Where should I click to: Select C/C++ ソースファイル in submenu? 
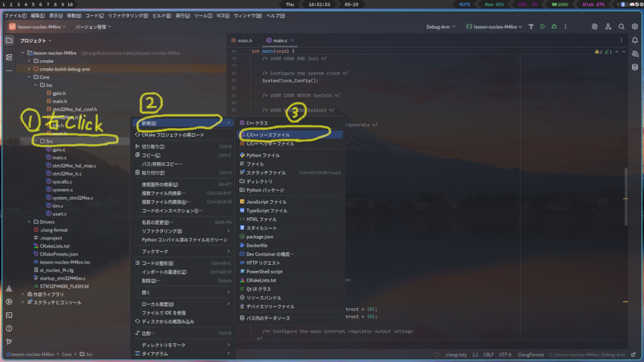(x=290, y=135)
